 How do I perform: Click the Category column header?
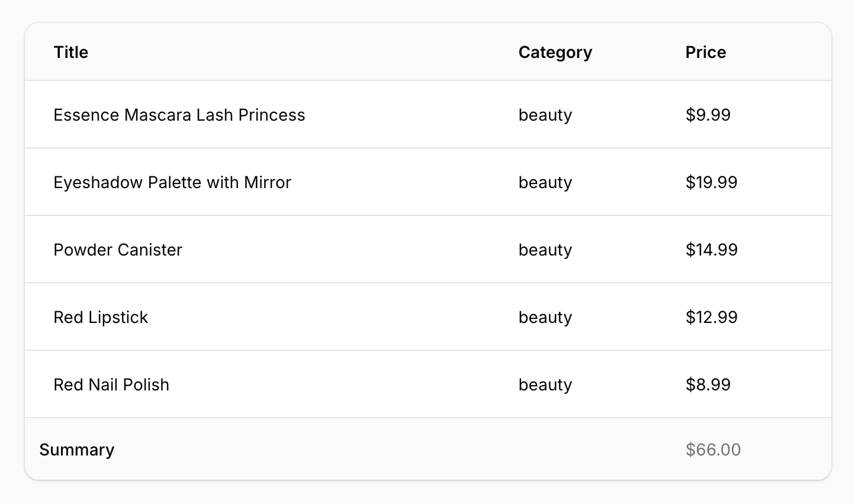click(555, 52)
